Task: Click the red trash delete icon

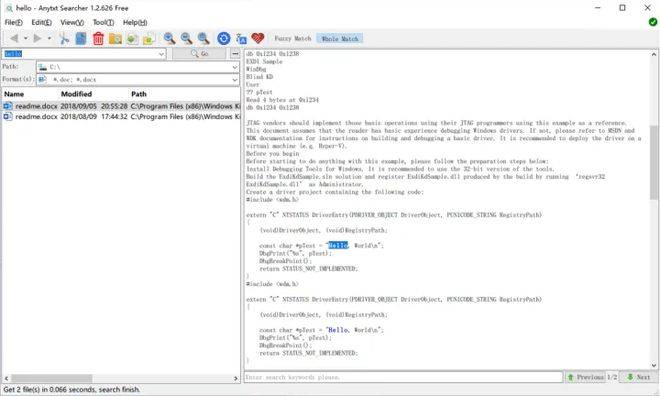Action: 98,39
